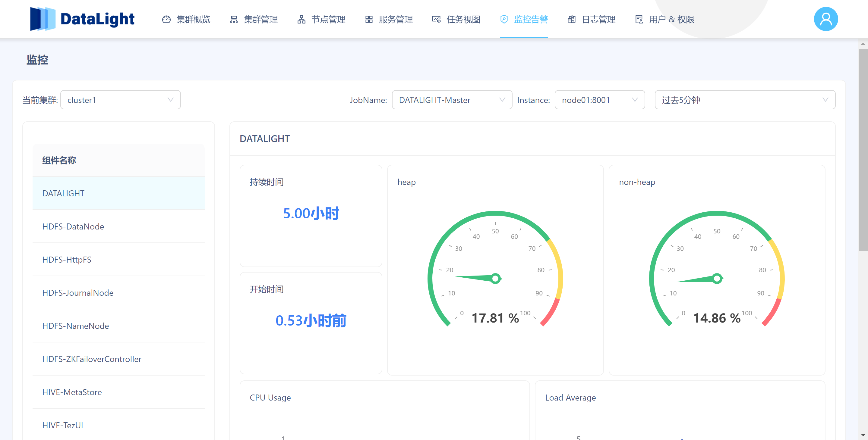The width and height of the screenshot is (868, 440).
Task: Click the monitoring alert shield icon
Action: pos(504,20)
